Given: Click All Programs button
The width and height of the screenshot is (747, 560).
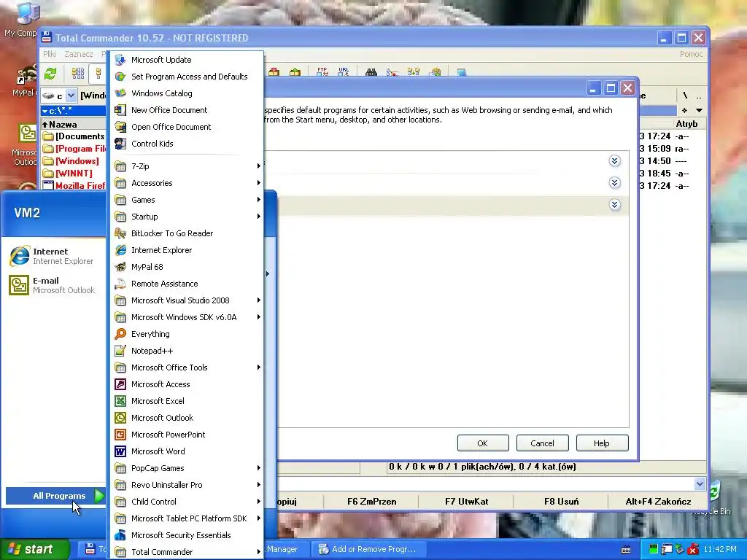Looking at the screenshot, I should tap(55, 496).
